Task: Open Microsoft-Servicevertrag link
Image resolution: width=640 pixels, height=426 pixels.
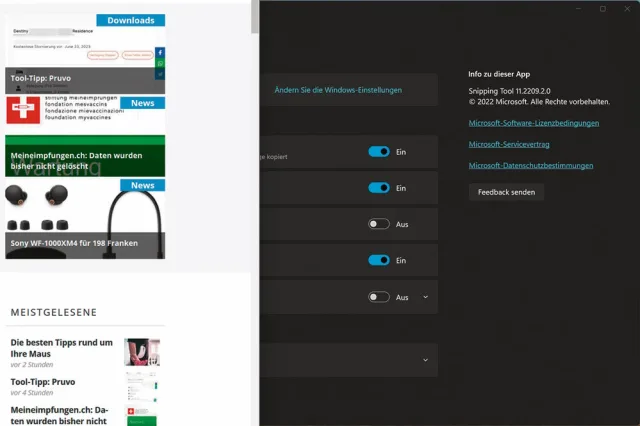Action: (509, 144)
